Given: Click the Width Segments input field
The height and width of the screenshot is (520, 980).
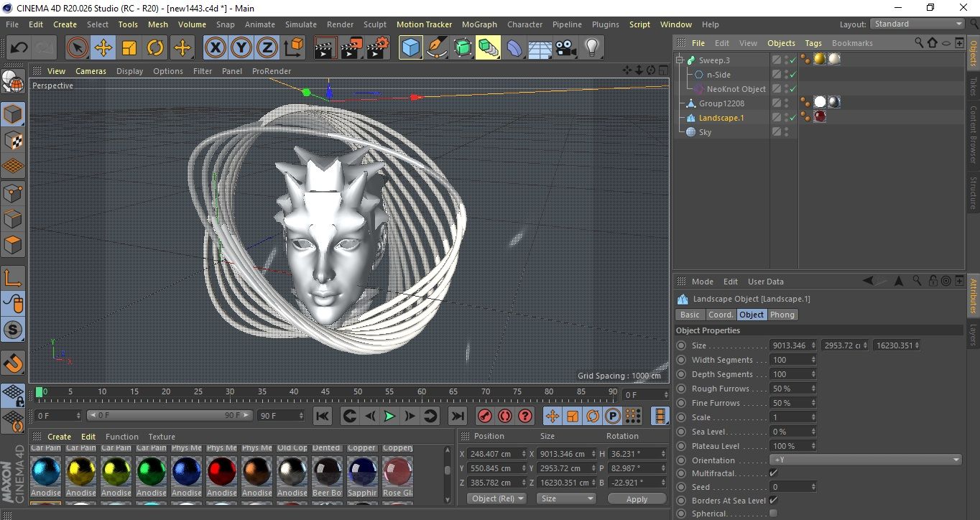Looking at the screenshot, I should [789, 360].
